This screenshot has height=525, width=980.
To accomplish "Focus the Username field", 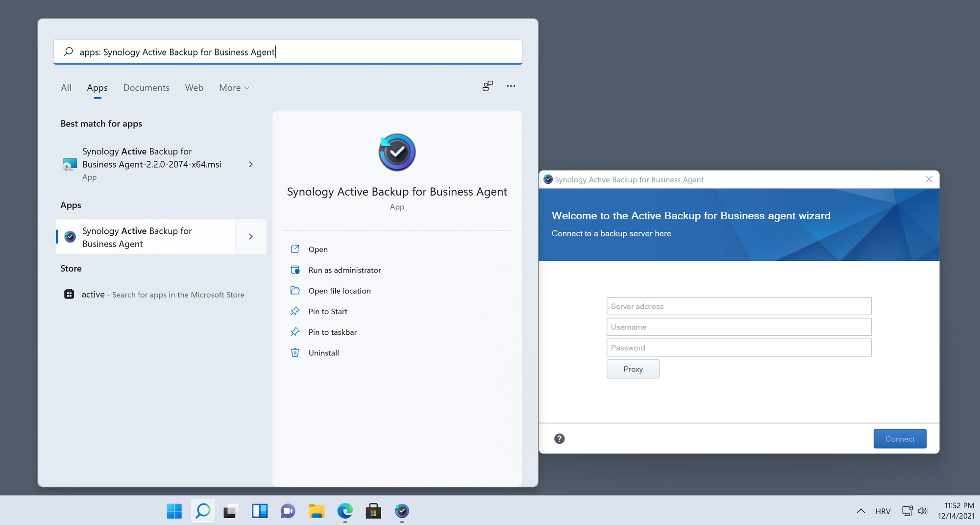I will 739,327.
